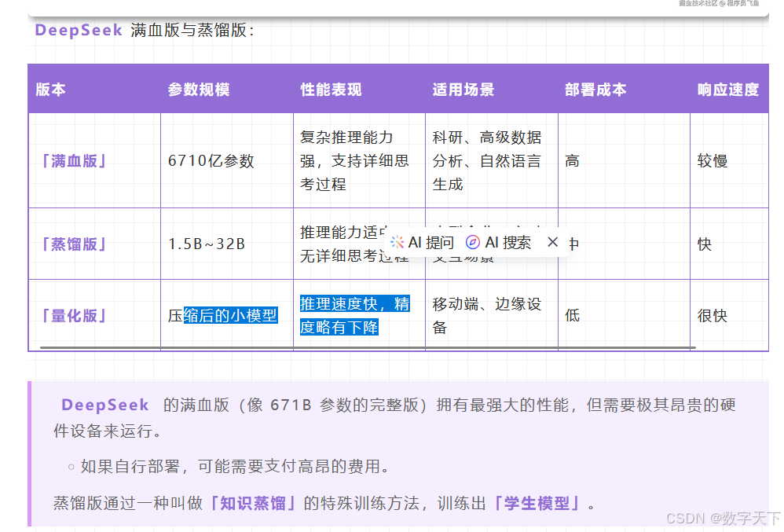The image size is (784, 532).
Task: Click the AI 搜索 compass icon
Action: [472, 243]
